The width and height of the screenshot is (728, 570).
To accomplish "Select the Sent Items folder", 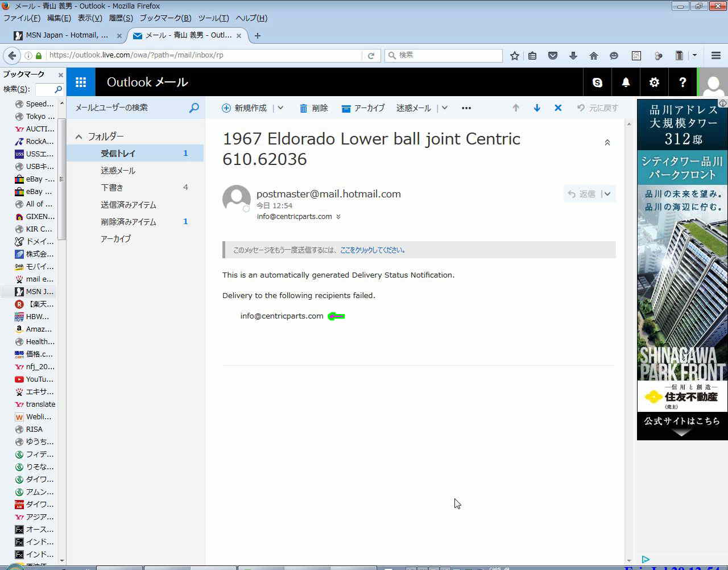I will pyautogui.click(x=129, y=205).
